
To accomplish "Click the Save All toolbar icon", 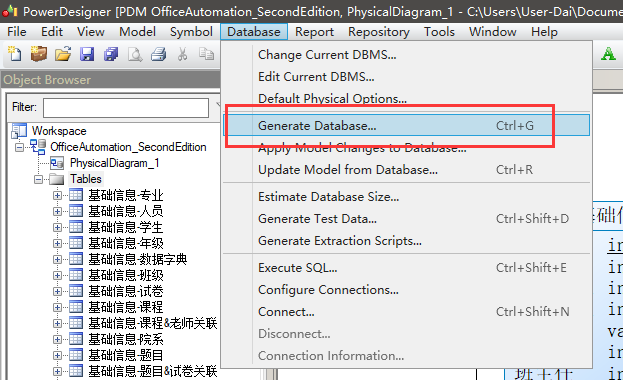I will [111, 54].
